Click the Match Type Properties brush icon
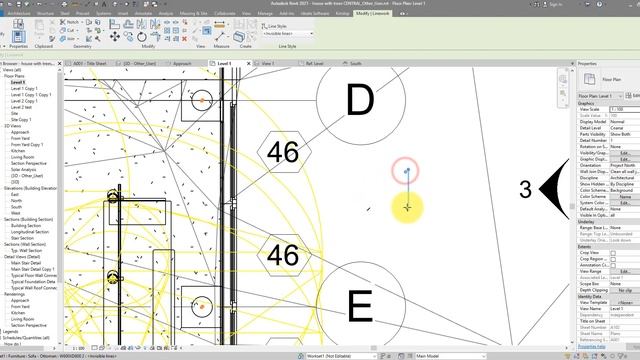The image size is (640, 360). 52,39
